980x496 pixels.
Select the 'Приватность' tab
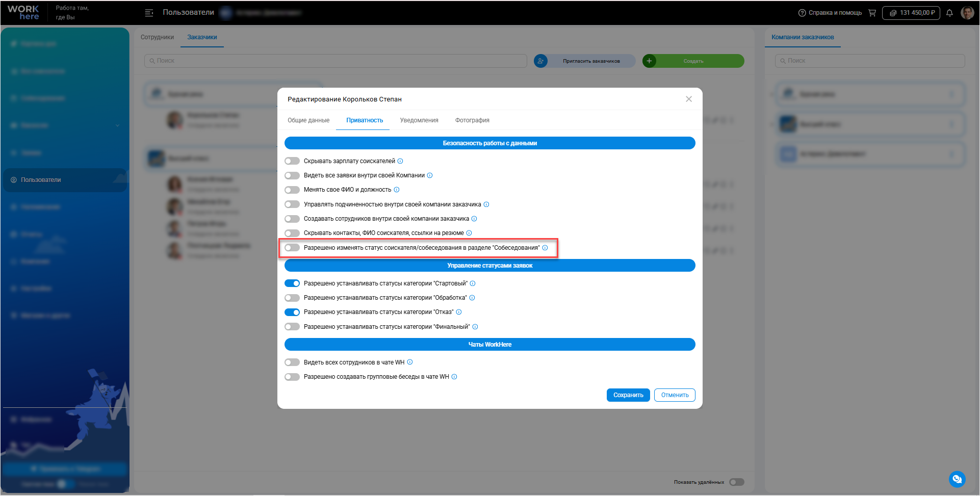(x=365, y=120)
